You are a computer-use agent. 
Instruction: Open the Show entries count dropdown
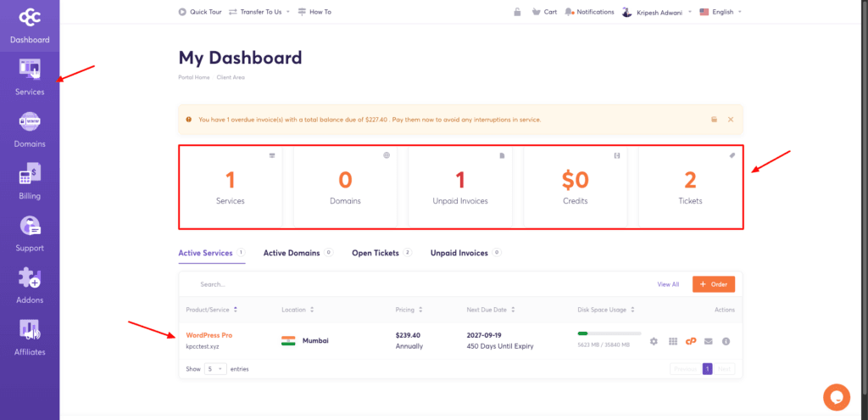click(x=215, y=368)
